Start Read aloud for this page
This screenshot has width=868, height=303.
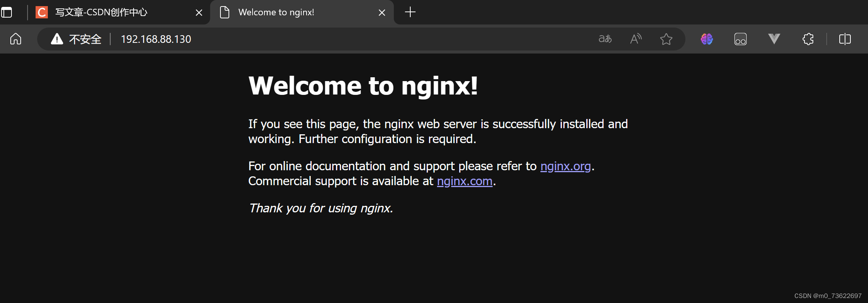636,39
